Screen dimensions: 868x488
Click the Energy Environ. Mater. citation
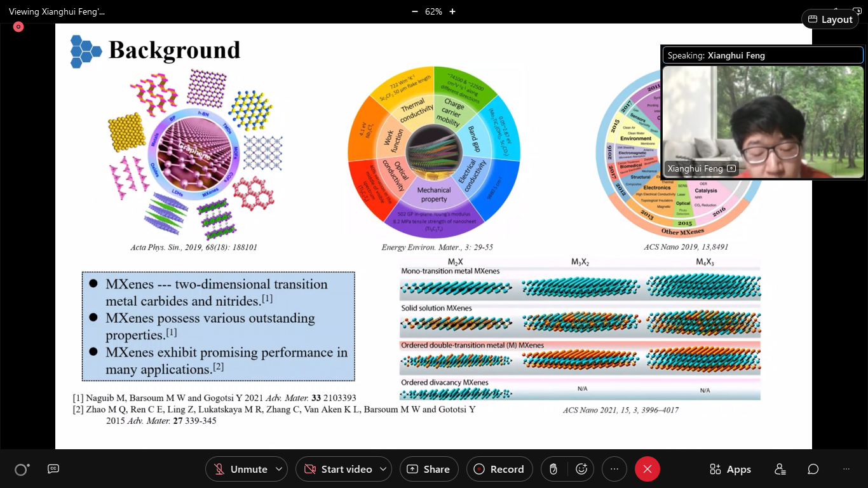[x=437, y=247]
